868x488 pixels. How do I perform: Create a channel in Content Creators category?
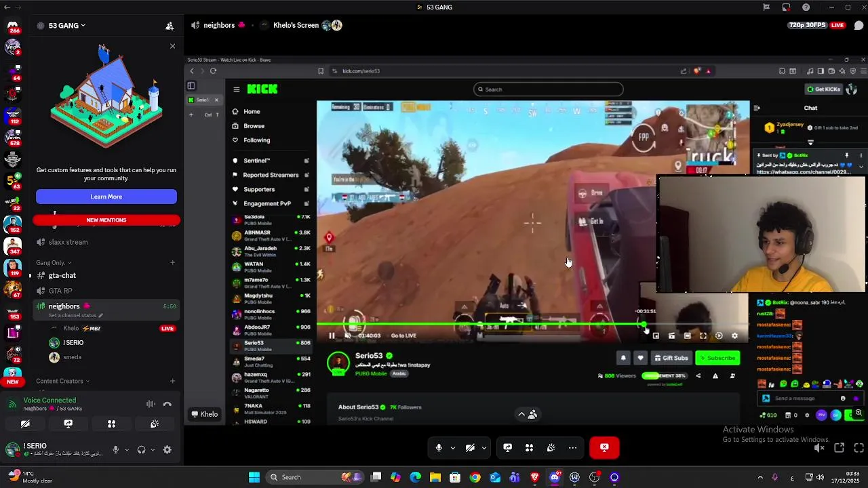pyautogui.click(x=173, y=382)
